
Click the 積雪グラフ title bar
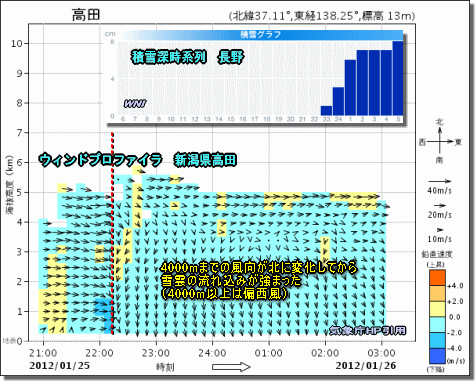261,34
